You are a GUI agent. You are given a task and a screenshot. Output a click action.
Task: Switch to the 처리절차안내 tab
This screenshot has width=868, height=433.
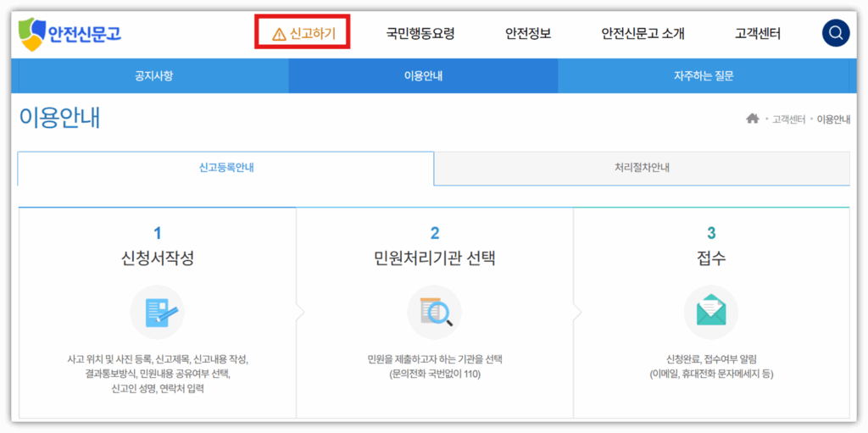[x=643, y=169]
